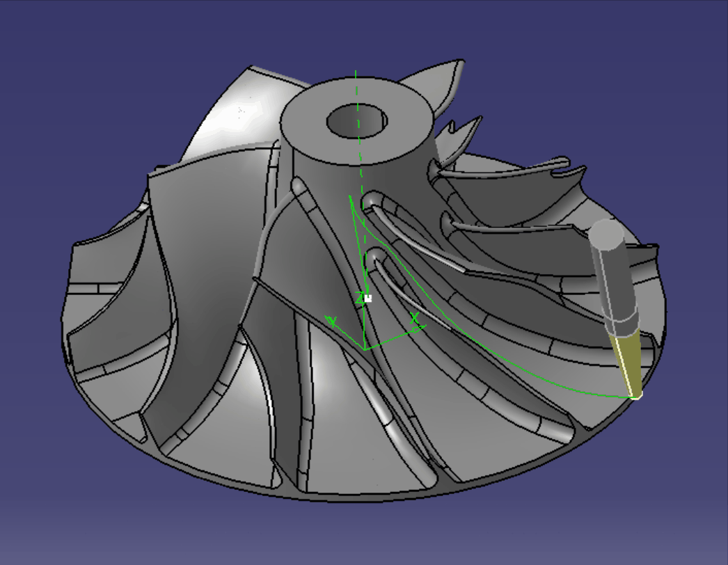Screen dimensions: 728x565
Task: Click the machining axis origin point
Action: (x=365, y=348)
